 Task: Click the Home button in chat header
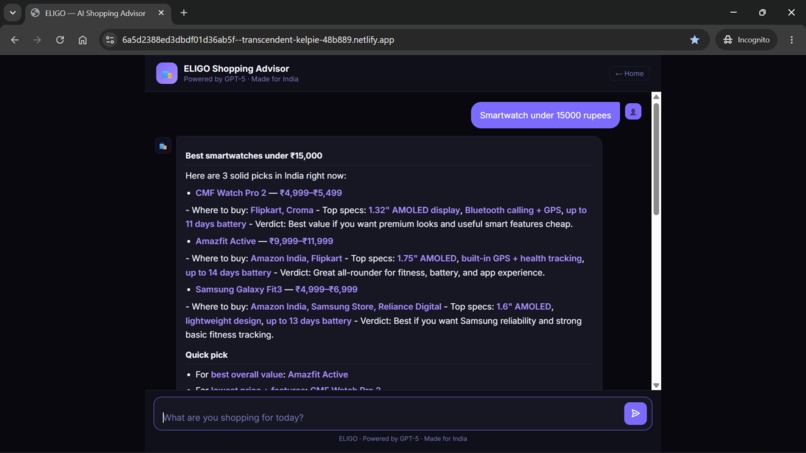(x=629, y=74)
